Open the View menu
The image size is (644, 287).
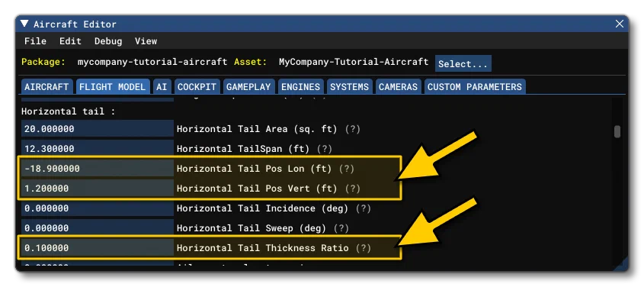146,41
